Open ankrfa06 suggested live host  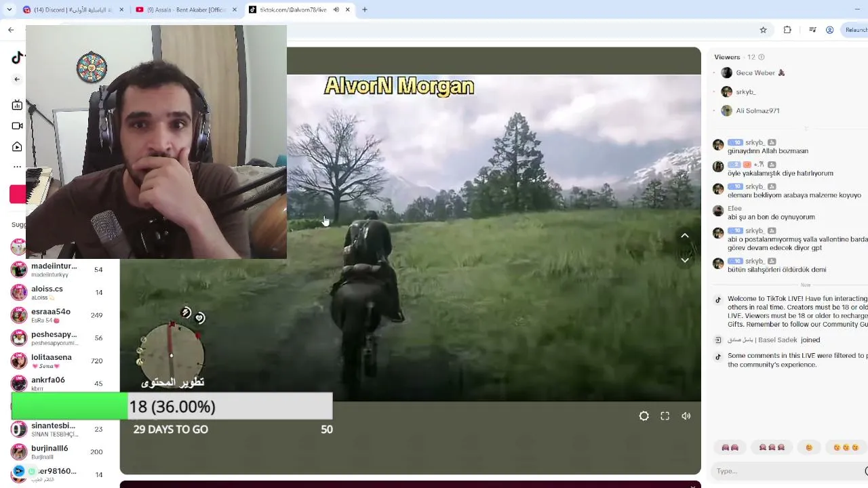pos(58,383)
